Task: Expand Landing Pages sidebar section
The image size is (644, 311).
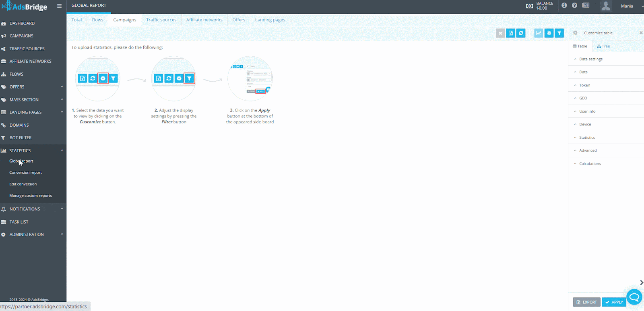Action: pos(33,112)
